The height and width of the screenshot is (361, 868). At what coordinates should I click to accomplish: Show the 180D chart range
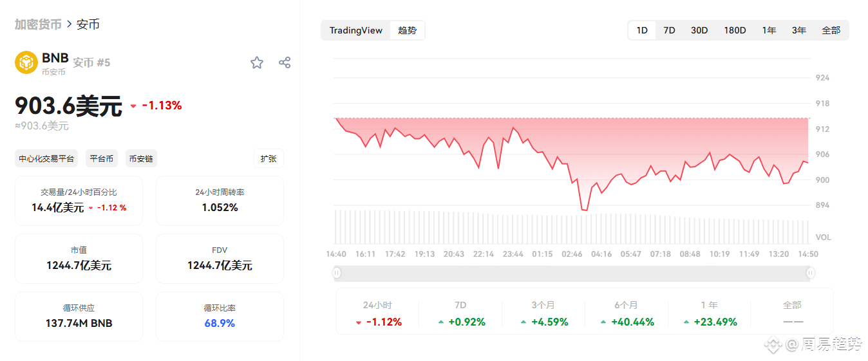(x=735, y=30)
